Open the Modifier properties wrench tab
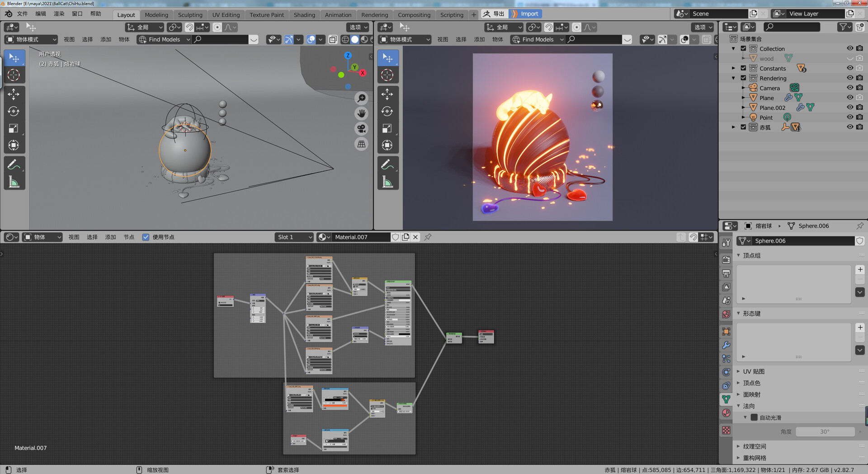 726,345
